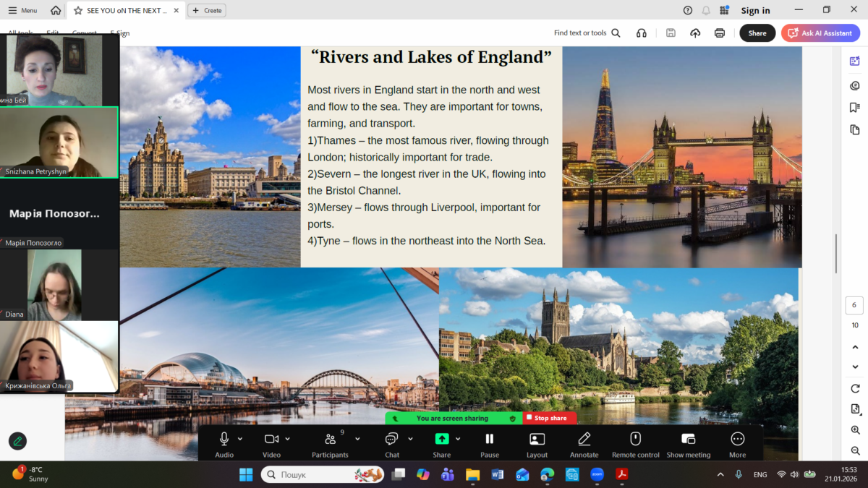Click the Acrobat home icon
Viewport: 868px width, 488px height.
56,10
